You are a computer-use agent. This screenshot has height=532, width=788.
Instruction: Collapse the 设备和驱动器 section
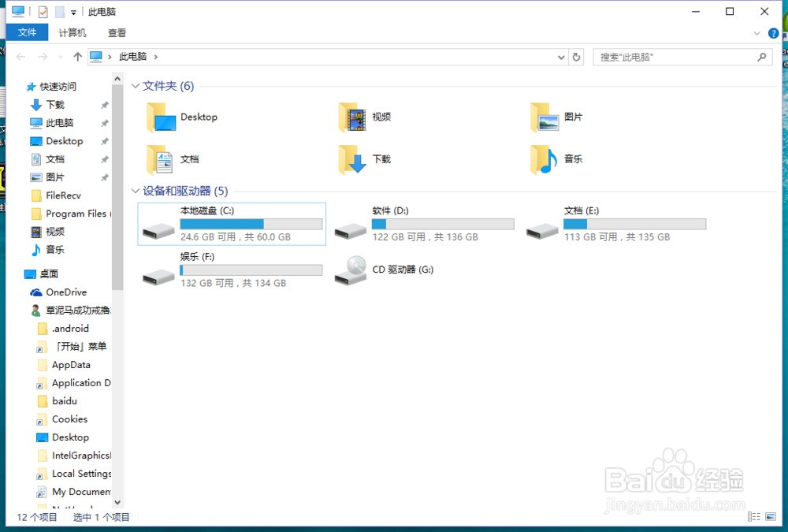(135, 191)
